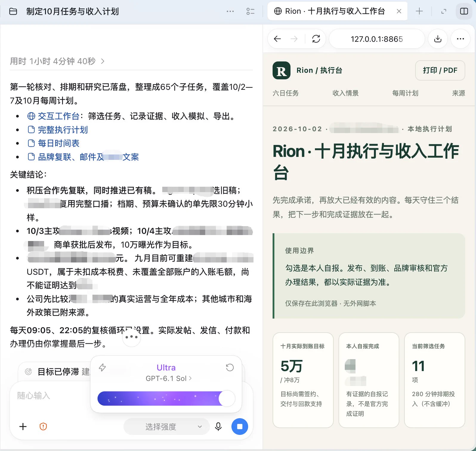
Task: Click the lightning bolt icon in Ultra popup
Action: click(102, 367)
